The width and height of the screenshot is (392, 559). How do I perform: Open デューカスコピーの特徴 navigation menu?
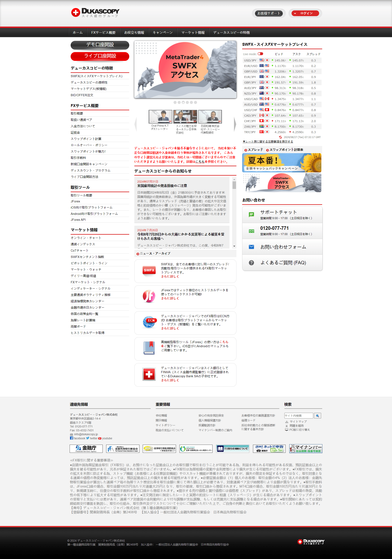point(231,32)
